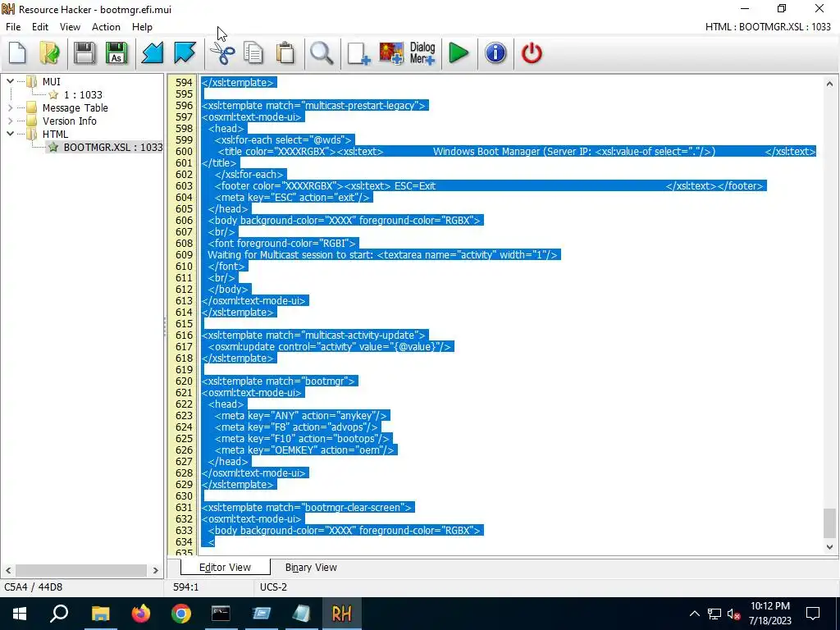Viewport: 840px width, 630px height.
Task: Open the Edit menu
Action: (40, 27)
